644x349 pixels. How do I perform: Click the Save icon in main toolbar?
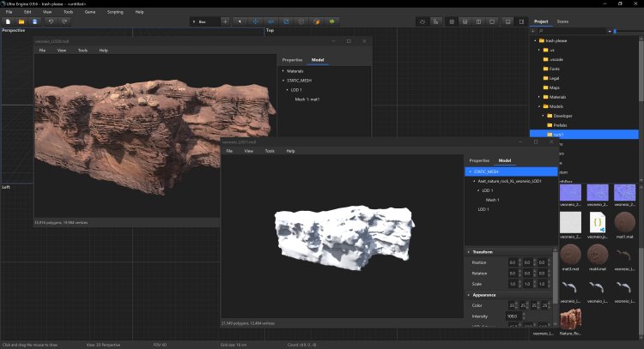click(33, 21)
